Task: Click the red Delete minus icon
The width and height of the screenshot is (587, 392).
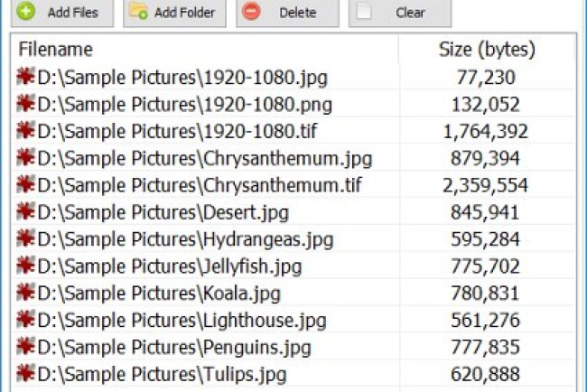Action: point(252,13)
